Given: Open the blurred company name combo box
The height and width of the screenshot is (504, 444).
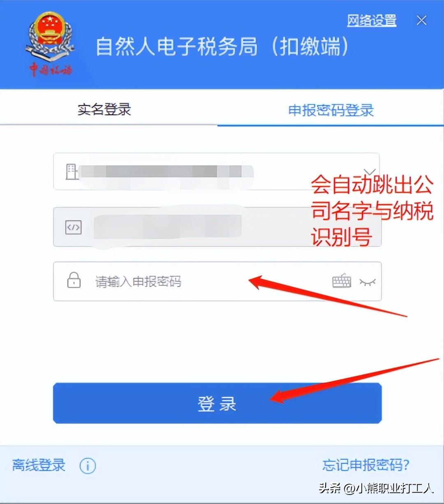Looking at the screenshot, I should (216, 171).
